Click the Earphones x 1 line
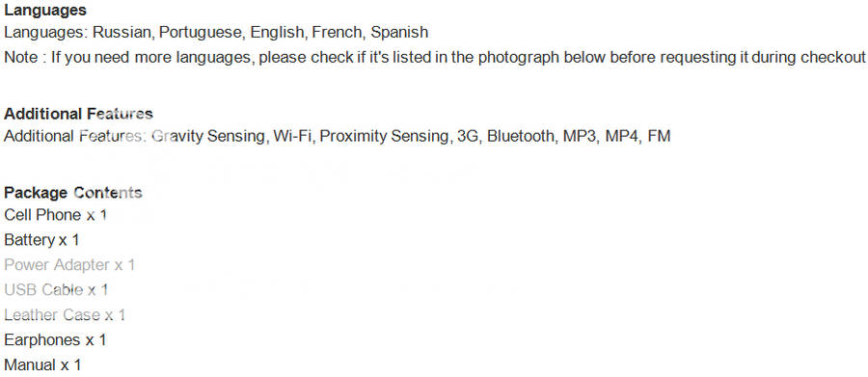868x377 pixels. (x=55, y=340)
